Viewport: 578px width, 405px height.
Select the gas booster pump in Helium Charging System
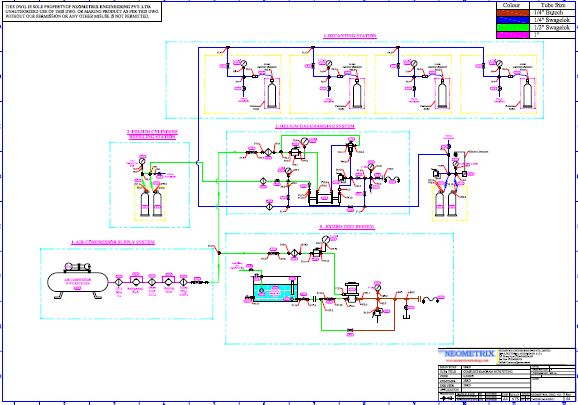coord(324,198)
